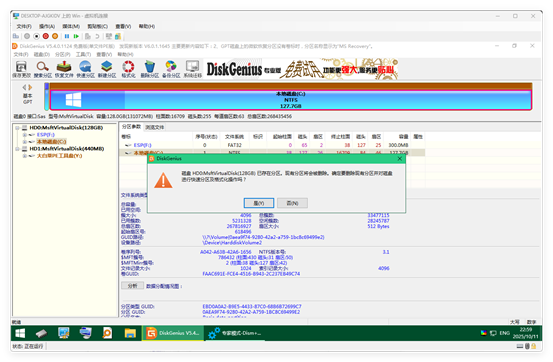Image resolution: width=553 pixels, height=362 pixels.
Task: Click the 分析 analyze button
Action: click(132, 286)
